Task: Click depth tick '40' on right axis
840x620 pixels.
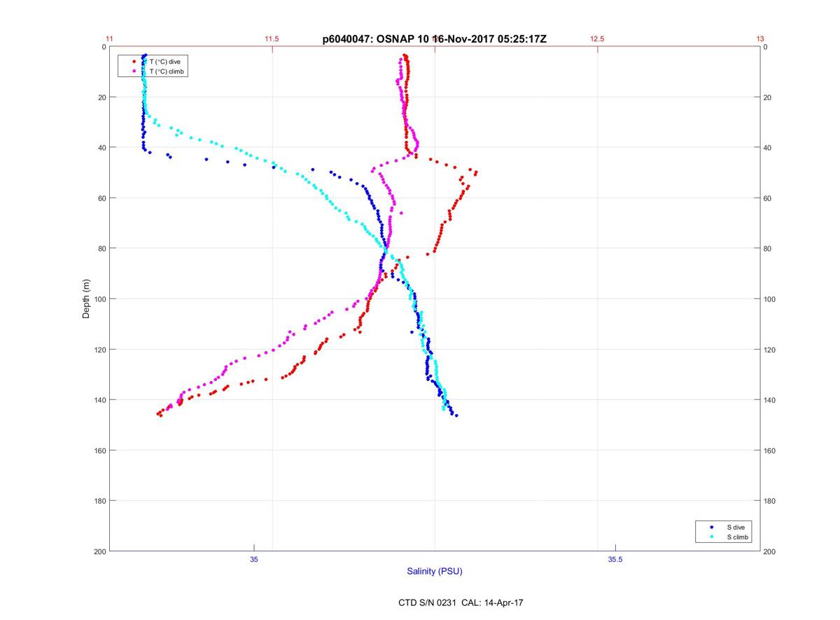Action: pos(768,148)
